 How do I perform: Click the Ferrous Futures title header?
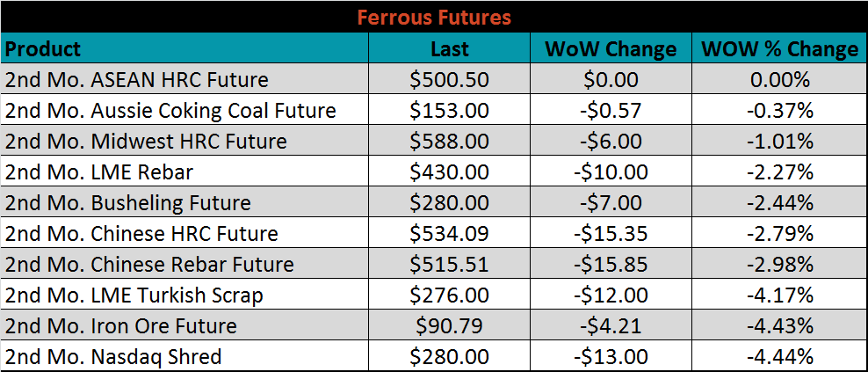[434, 18]
